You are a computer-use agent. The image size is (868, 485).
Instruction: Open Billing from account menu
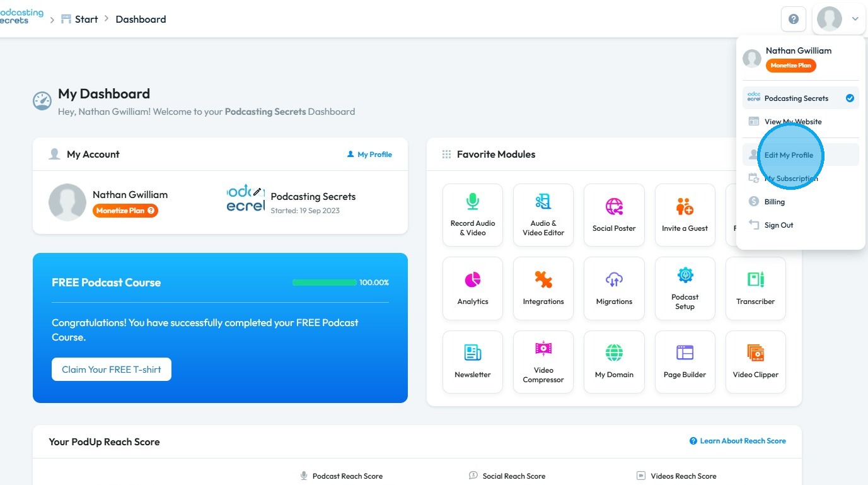[801, 202]
